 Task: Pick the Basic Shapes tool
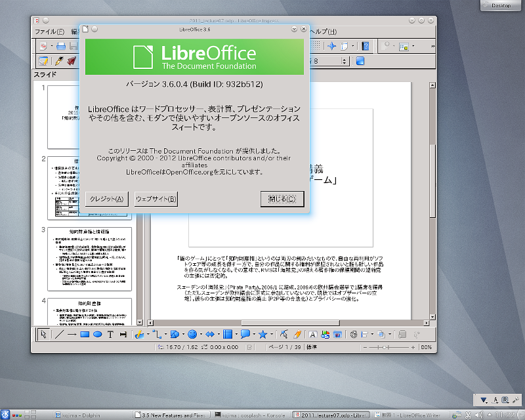[175, 334]
